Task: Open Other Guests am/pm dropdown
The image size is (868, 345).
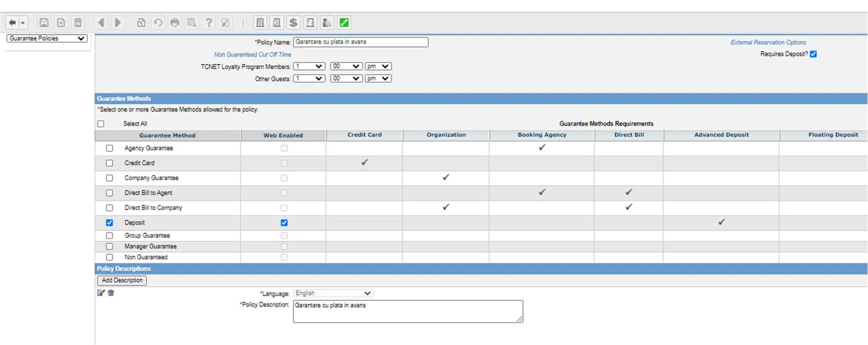Action: 378,79
